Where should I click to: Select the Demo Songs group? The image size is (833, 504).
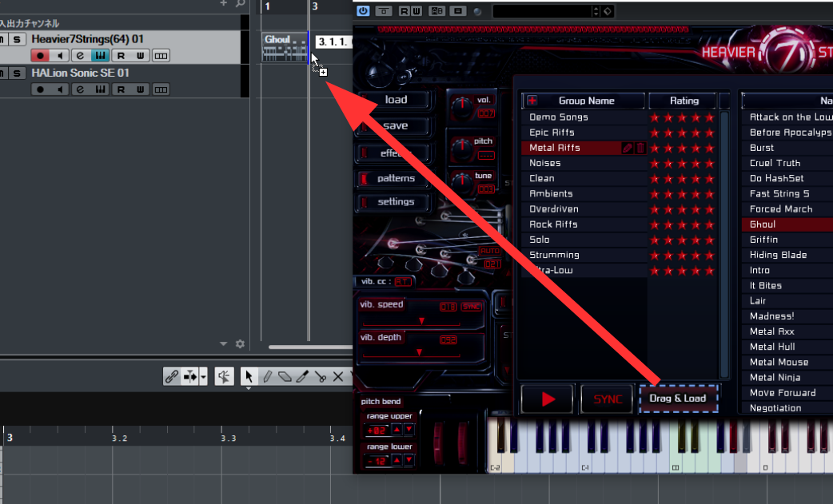(584, 117)
